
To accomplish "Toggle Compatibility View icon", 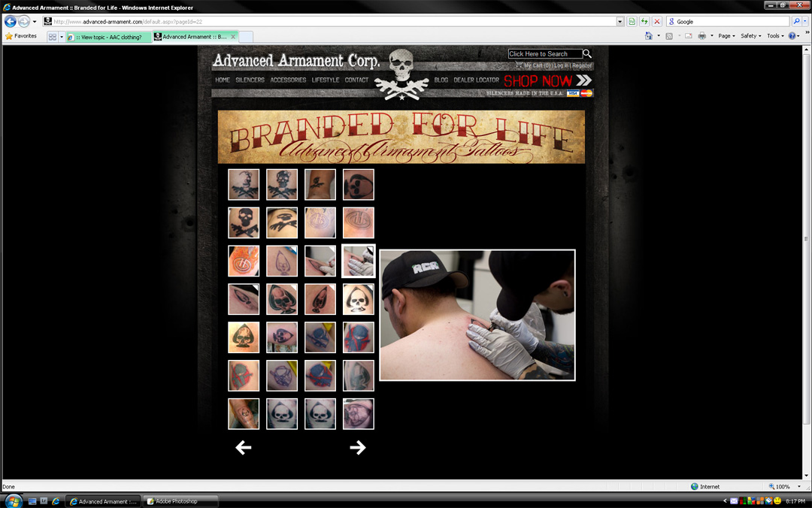I will pos(632,22).
